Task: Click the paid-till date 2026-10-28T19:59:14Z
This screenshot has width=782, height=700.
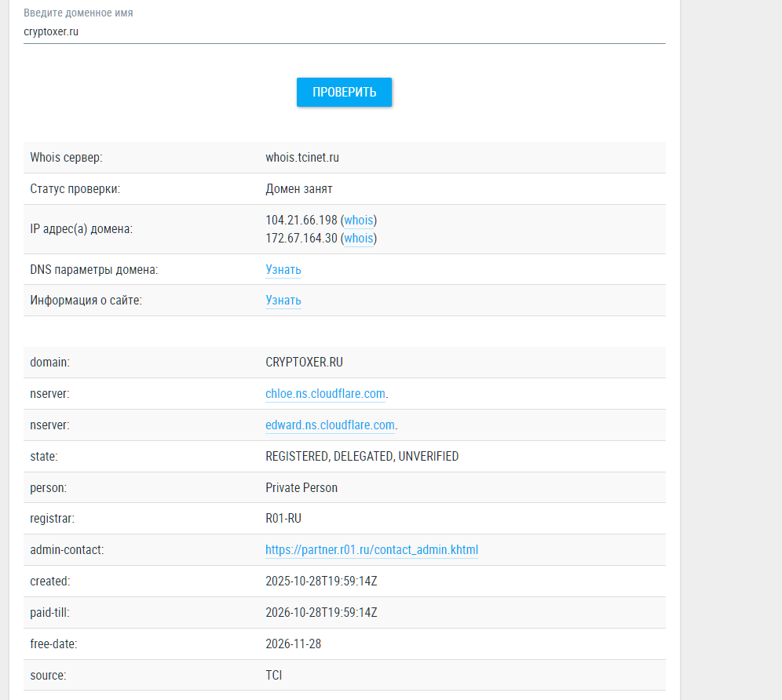Action: 321,613
